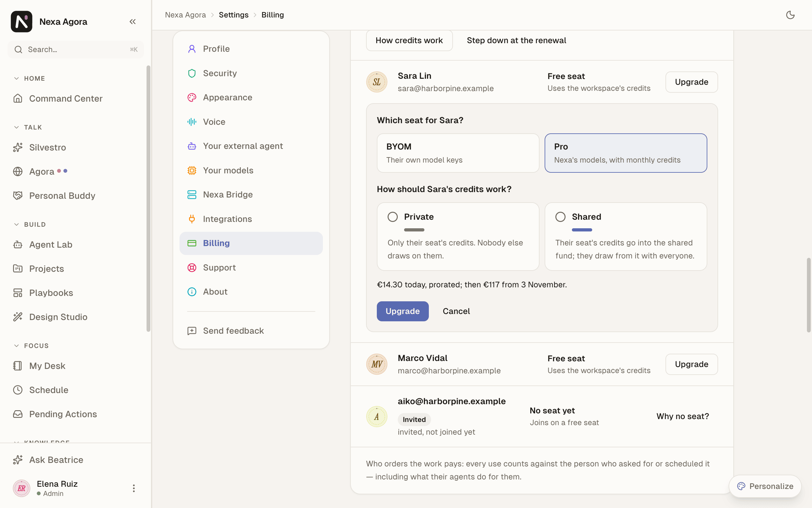Collapse the HOME section

[16, 79]
